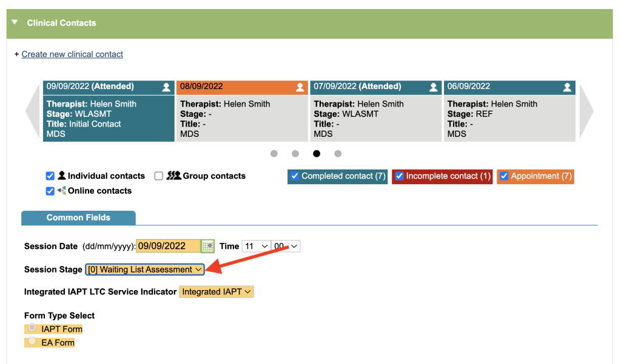Click the Session Date input field
Image resolution: width=621 pixels, height=364 pixels.
coord(168,246)
